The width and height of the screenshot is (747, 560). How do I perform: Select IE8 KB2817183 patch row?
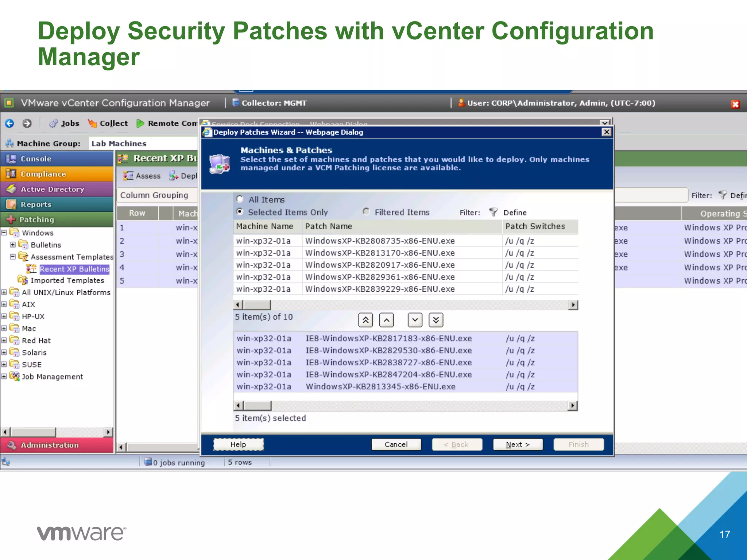(406, 338)
